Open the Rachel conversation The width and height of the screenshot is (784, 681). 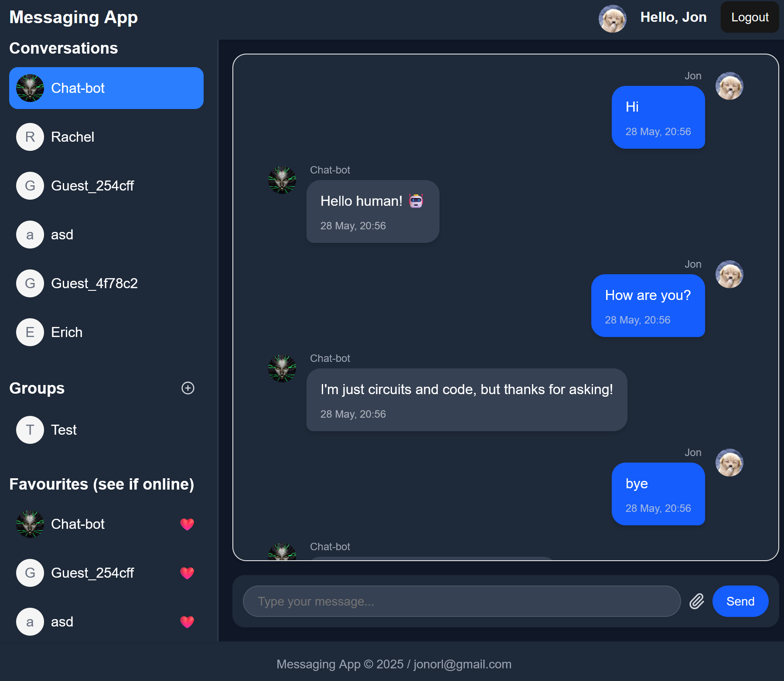point(106,137)
